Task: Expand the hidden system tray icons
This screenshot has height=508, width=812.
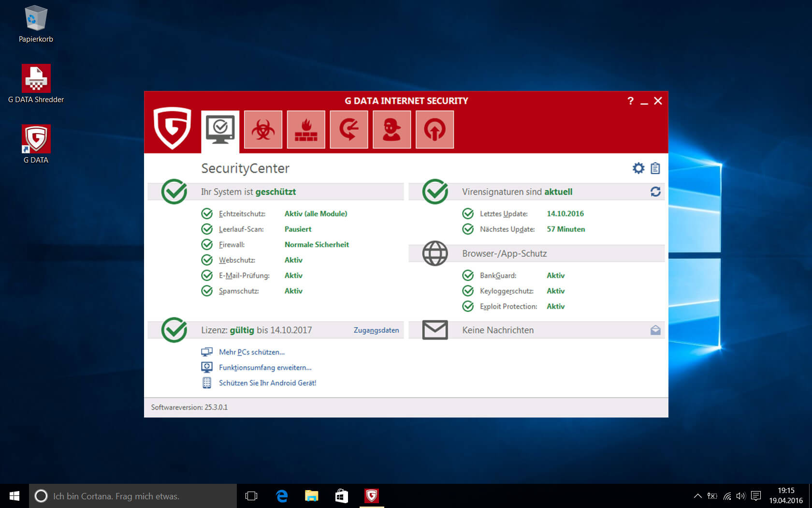Action: [697, 496]
